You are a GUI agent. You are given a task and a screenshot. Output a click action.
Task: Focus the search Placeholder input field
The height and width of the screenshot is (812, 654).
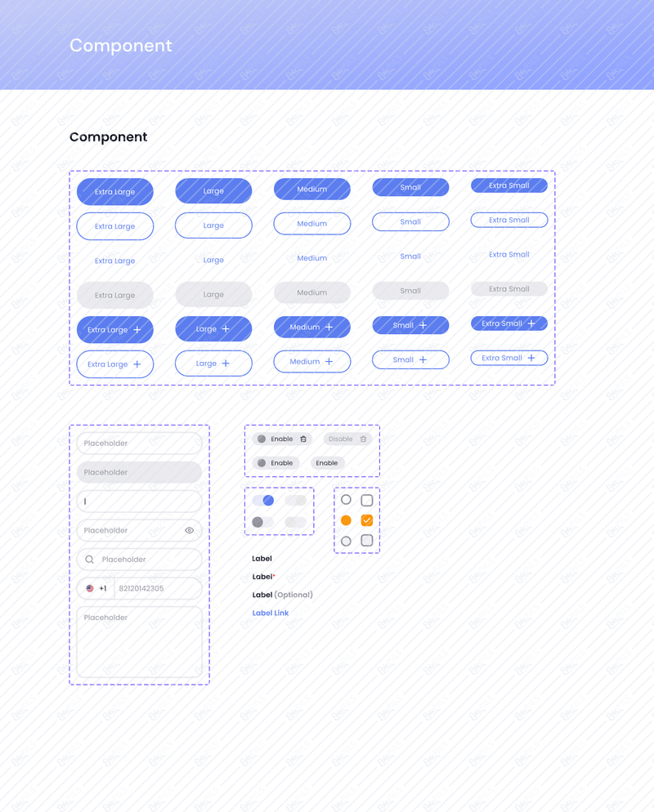140,560
